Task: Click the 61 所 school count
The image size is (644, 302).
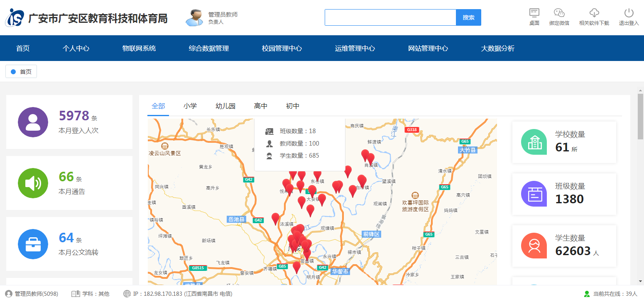Action: point(566,147)
